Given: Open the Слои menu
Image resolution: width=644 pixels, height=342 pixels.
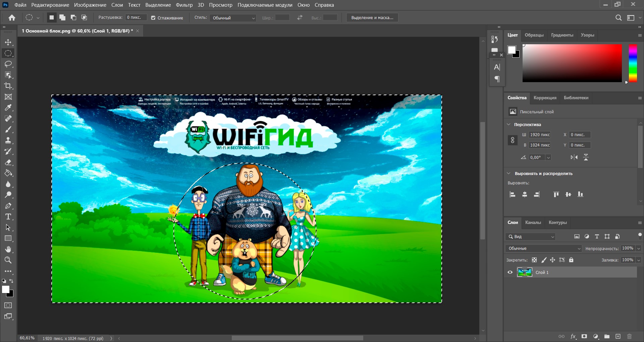Looking at the screenshot, I should click(x=117, y=5).
